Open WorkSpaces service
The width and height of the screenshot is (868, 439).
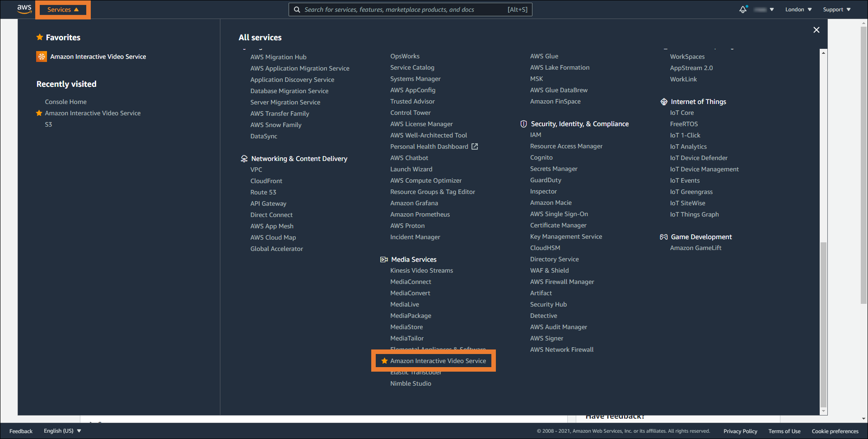click(687, 57)
